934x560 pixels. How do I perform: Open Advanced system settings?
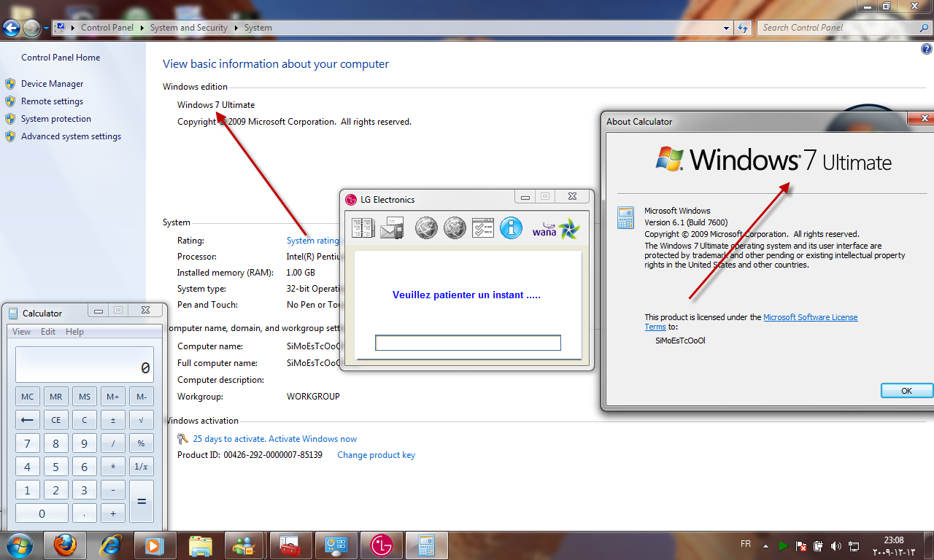coord(72,136)
